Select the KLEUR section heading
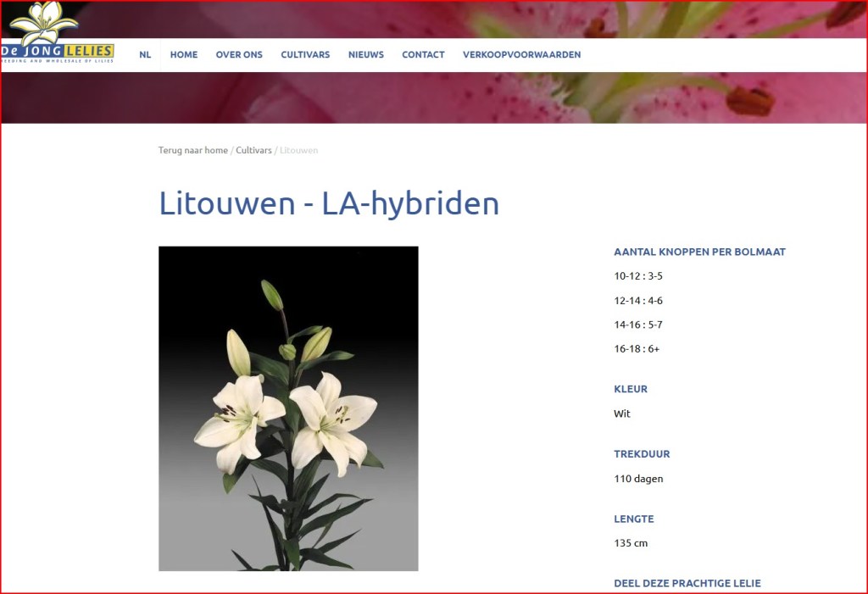This screenshot has width=868, height=594. point(630,389)
